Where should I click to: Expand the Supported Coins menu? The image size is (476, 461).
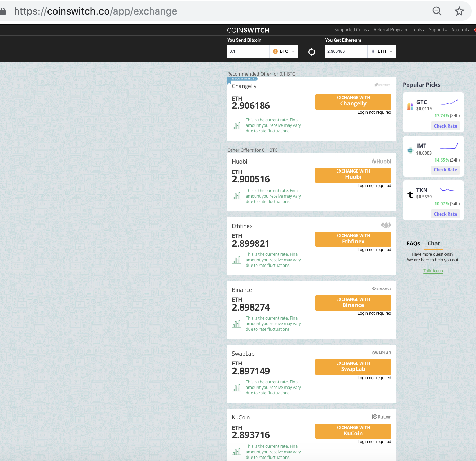[x=352, y=30]
